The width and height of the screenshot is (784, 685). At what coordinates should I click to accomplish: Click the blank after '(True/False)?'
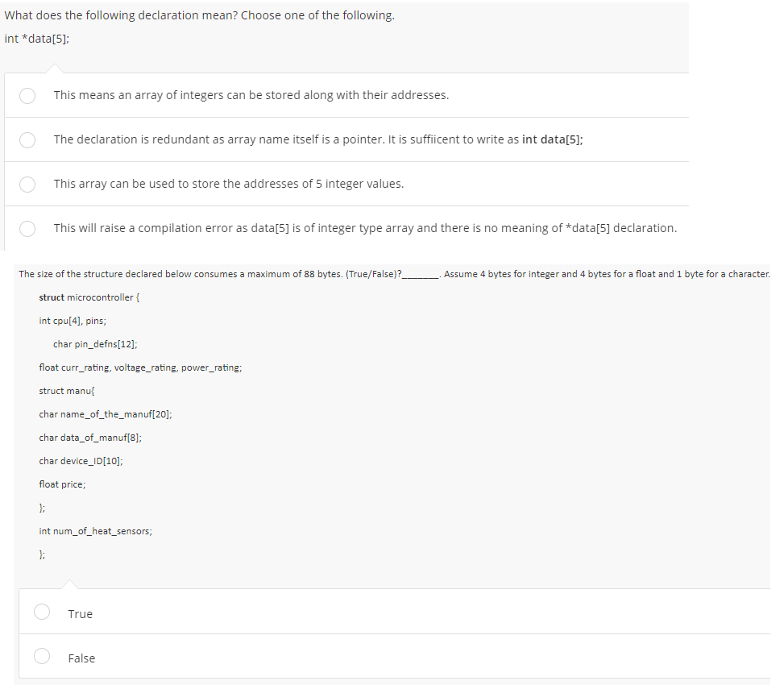pos(421,275)
